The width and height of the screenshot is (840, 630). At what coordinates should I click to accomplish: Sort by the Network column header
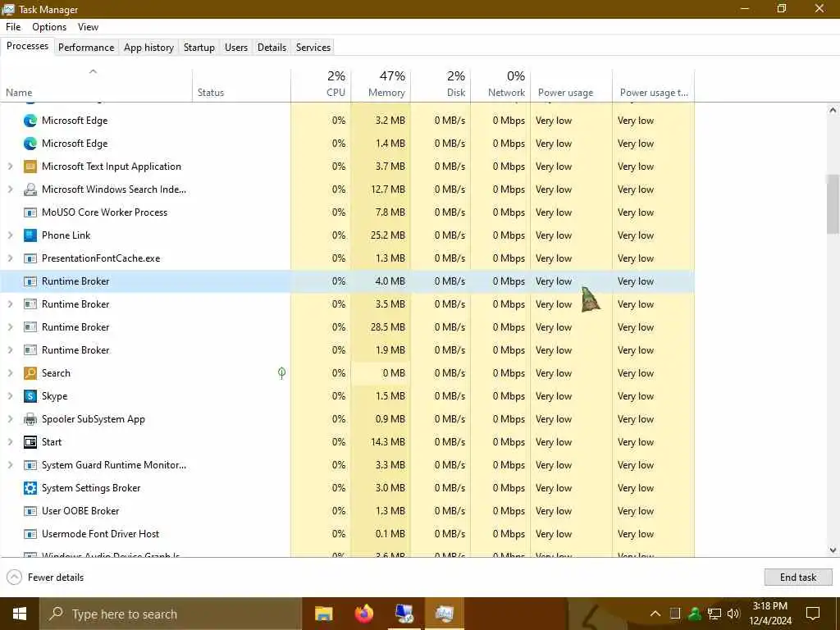(500, 85)
